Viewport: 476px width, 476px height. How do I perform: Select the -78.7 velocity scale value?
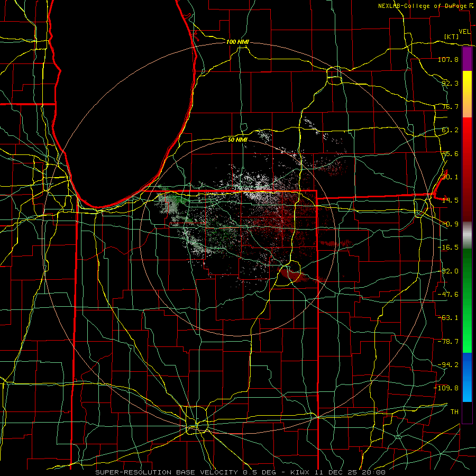coord(448,342)
